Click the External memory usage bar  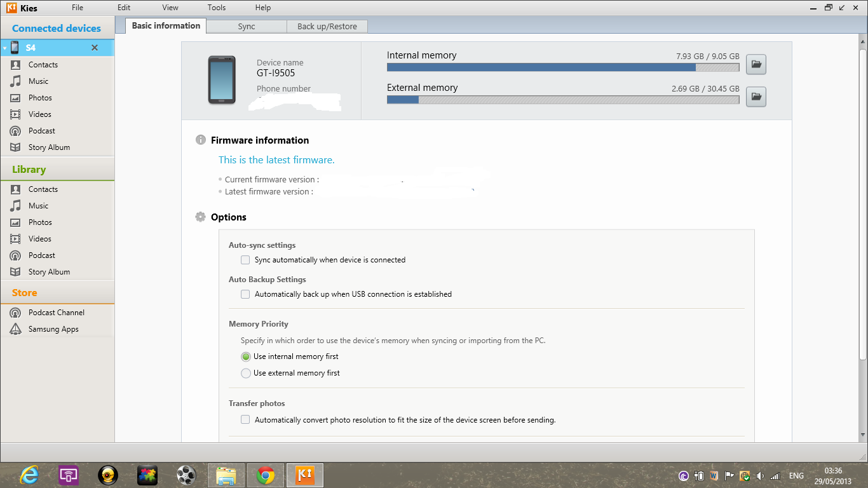click(x=563, y=100)
